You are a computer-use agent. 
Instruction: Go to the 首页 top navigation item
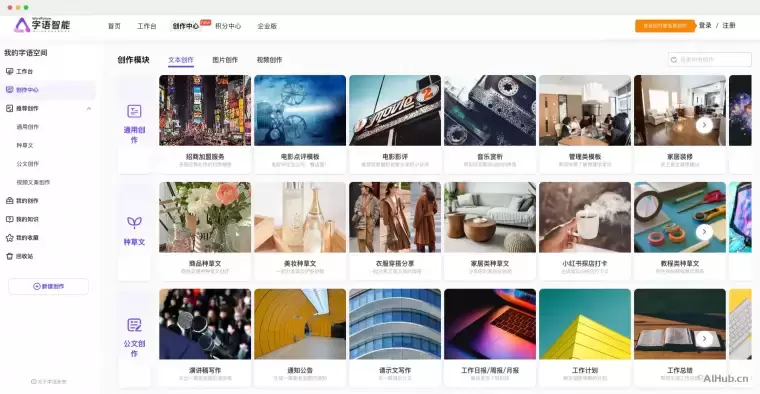(114, 26)
